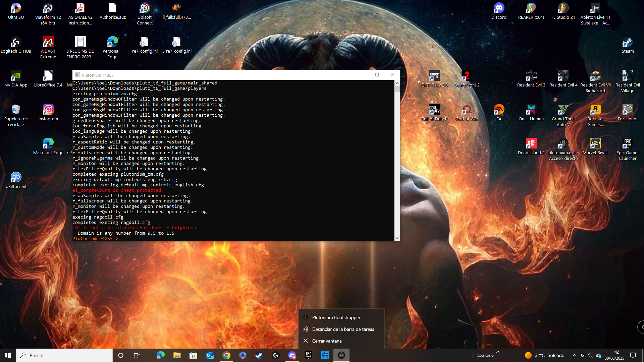This screenshot has width=644, height=362.
Task: Launch Once Human
Action: point(531,113)
